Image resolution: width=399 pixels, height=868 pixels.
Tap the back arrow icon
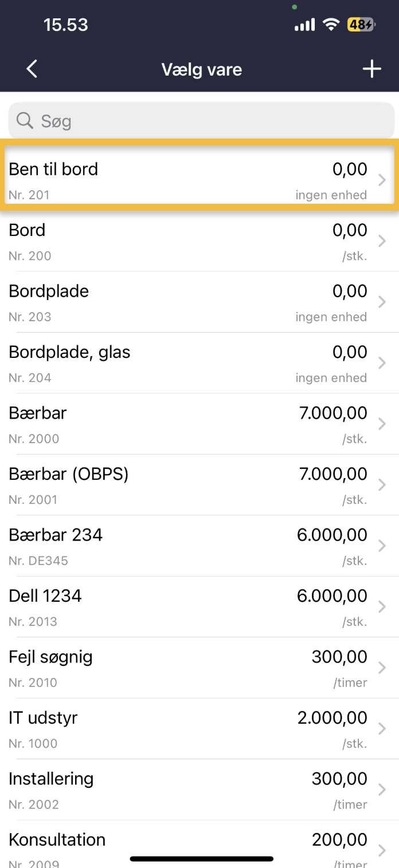(32, 69)
